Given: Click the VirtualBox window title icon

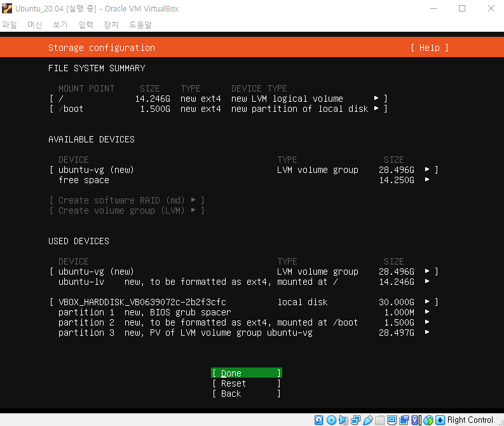Looking at the screenshot, I should [7, 8].
